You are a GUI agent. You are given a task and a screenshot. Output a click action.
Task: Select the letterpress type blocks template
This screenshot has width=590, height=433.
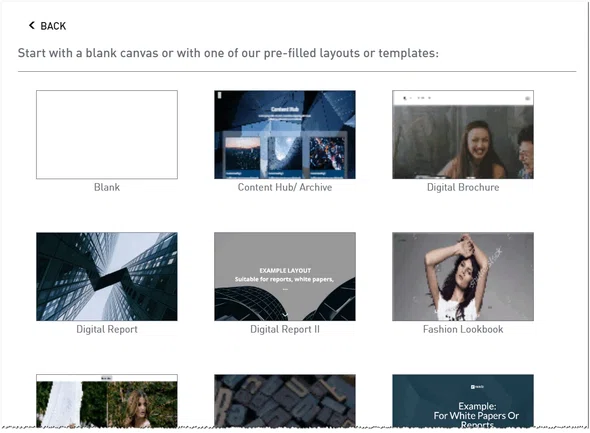pyautogui.click(x=285, y=401)
